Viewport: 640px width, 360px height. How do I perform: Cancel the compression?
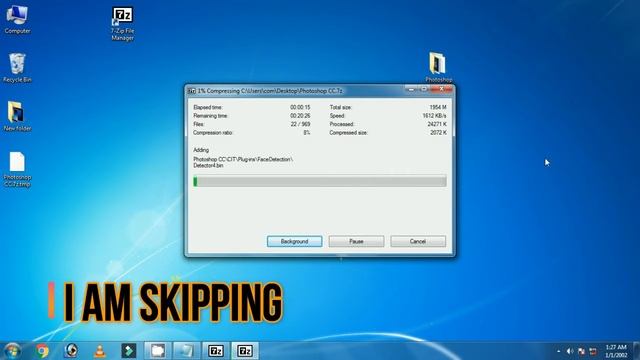(x=418, y=241)
